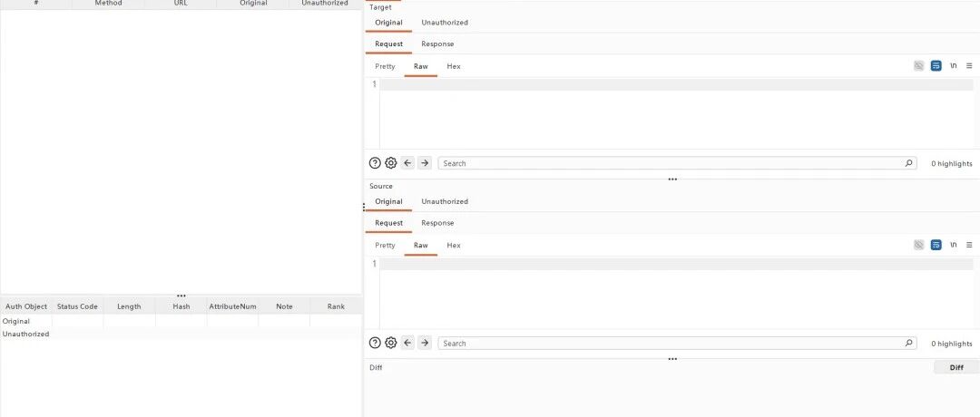Choose Hex view in Target editor
Image resolution: width=980 pixels, height=417 pixels.
coord(454,66)
